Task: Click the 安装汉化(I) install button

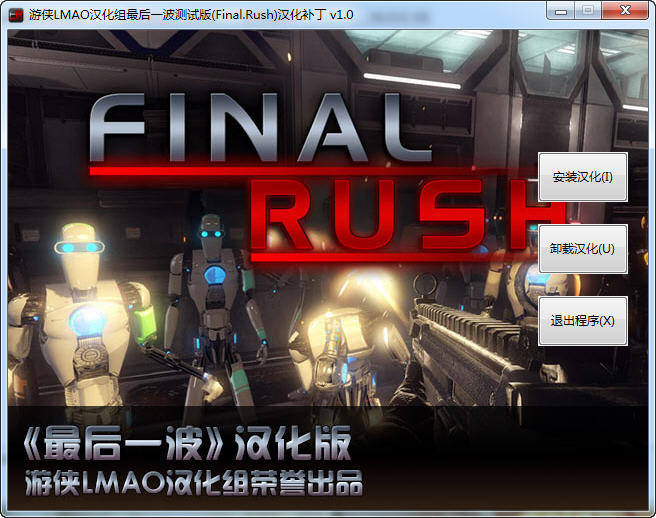Action: point(582,177)
